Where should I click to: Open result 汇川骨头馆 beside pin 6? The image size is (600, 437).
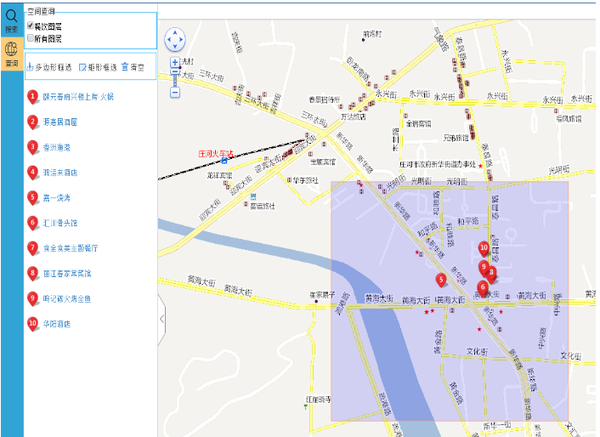tap(60, 223)
